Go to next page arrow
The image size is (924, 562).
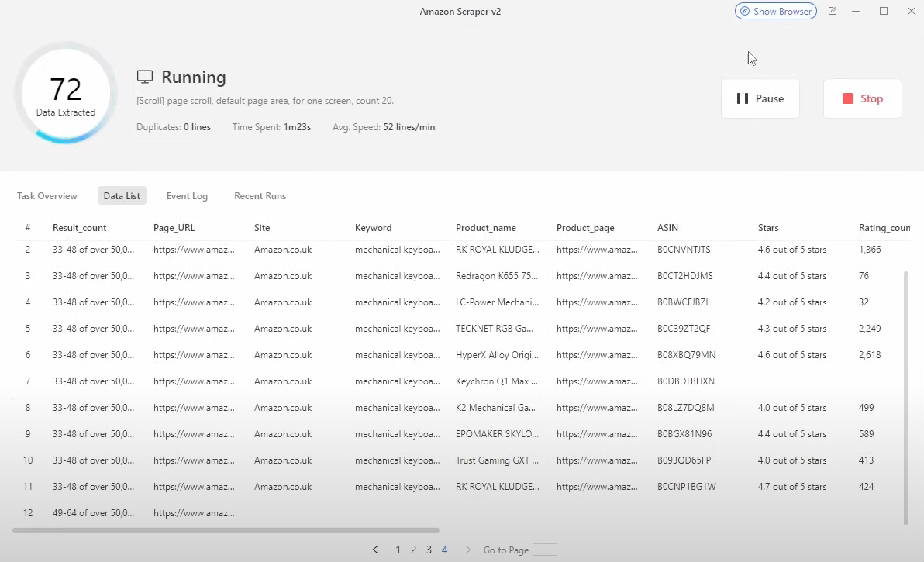point(468,550)
